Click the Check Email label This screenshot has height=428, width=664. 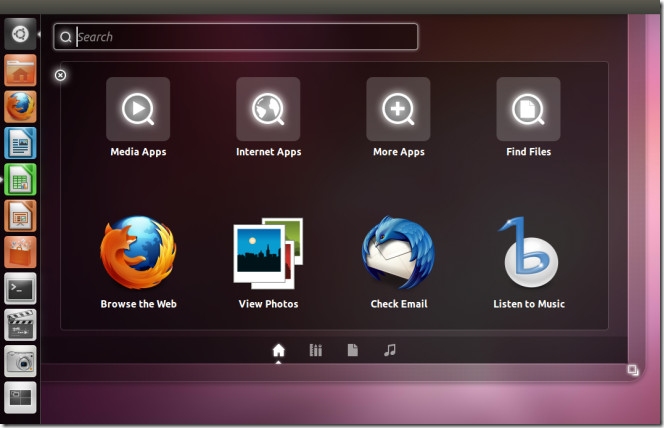pos(398,304)
